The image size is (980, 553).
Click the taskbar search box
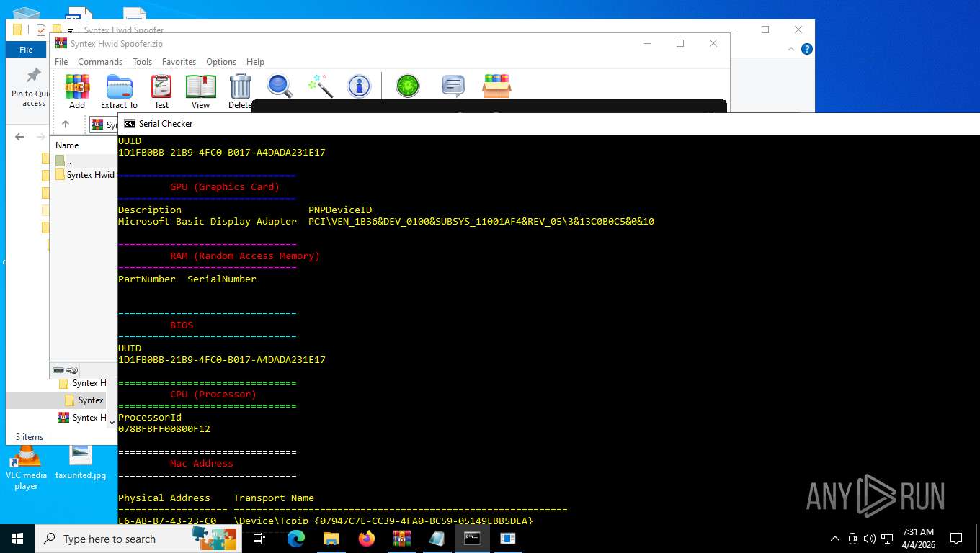[x=138, y=539]
